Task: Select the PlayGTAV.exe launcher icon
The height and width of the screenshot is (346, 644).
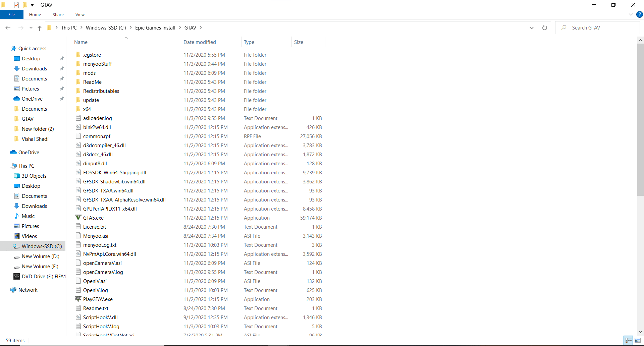Action: click(x=78, y=299)
